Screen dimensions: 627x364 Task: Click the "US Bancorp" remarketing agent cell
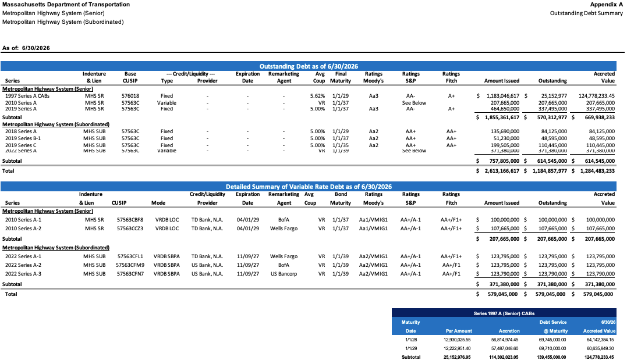point(284,274)
